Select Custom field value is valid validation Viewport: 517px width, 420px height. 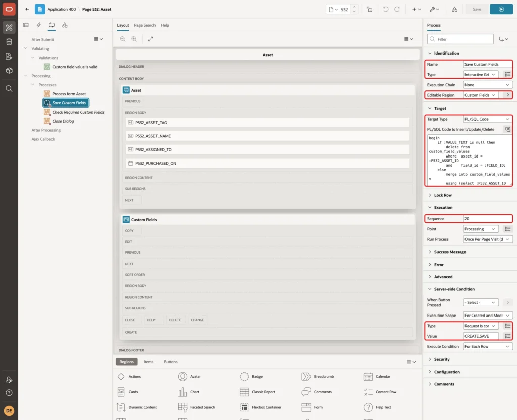tap(75, 67)
